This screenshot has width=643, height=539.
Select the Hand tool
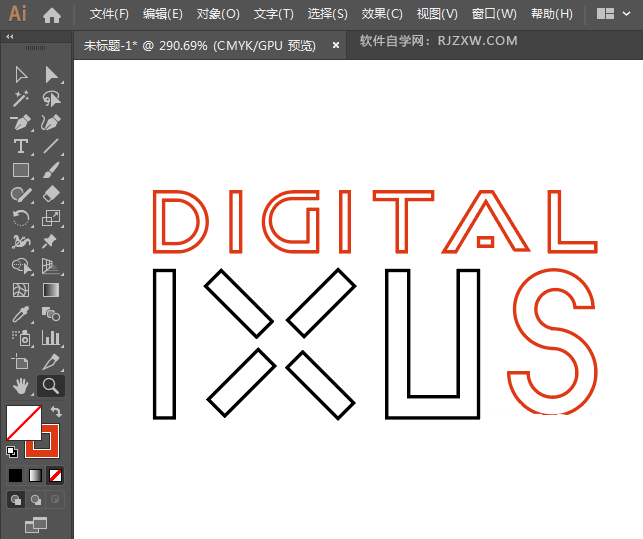(x=21, y=386)
